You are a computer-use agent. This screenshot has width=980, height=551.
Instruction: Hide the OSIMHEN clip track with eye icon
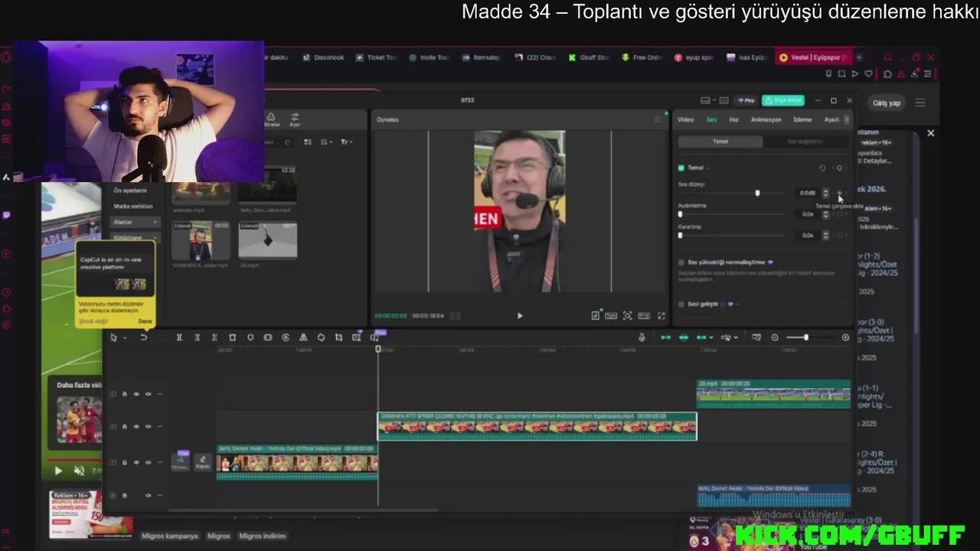136,426
